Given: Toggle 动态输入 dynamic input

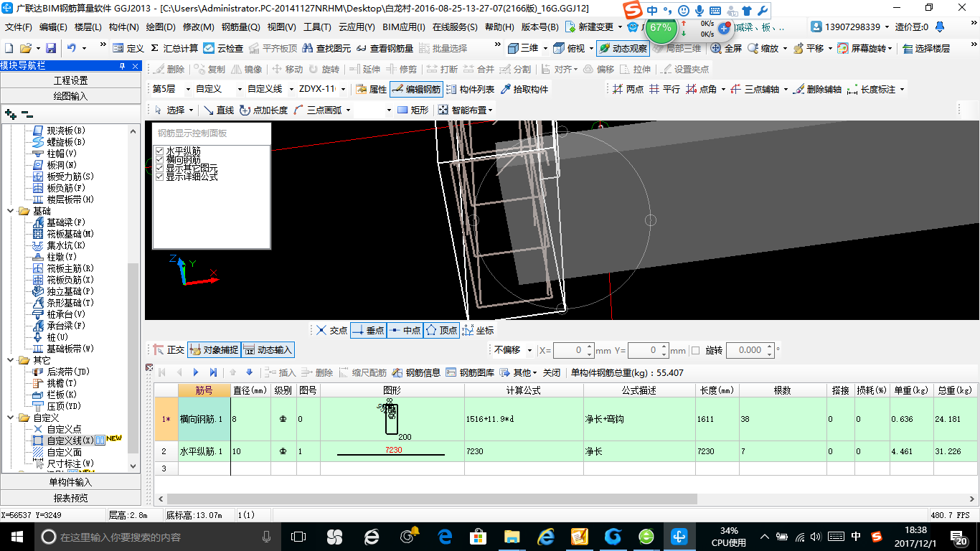Looking at the screenshot, I should pyautogui.click(x=268, y=350).
